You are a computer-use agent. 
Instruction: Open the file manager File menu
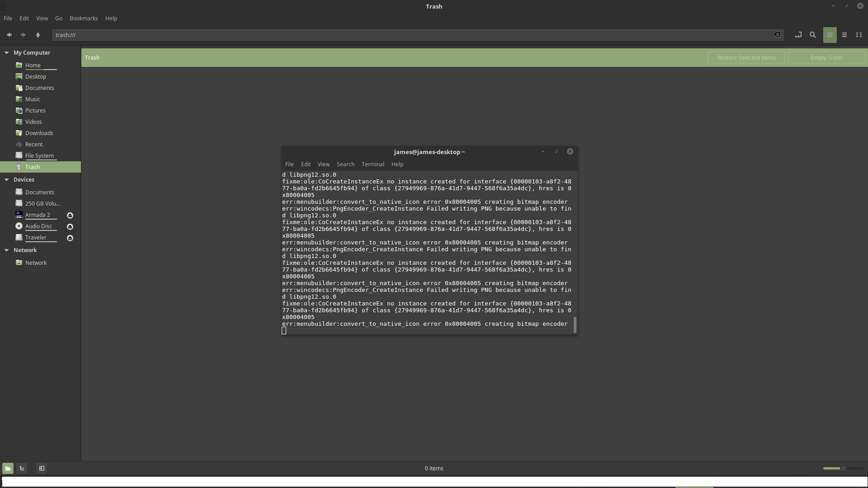[x=8, y=18]
